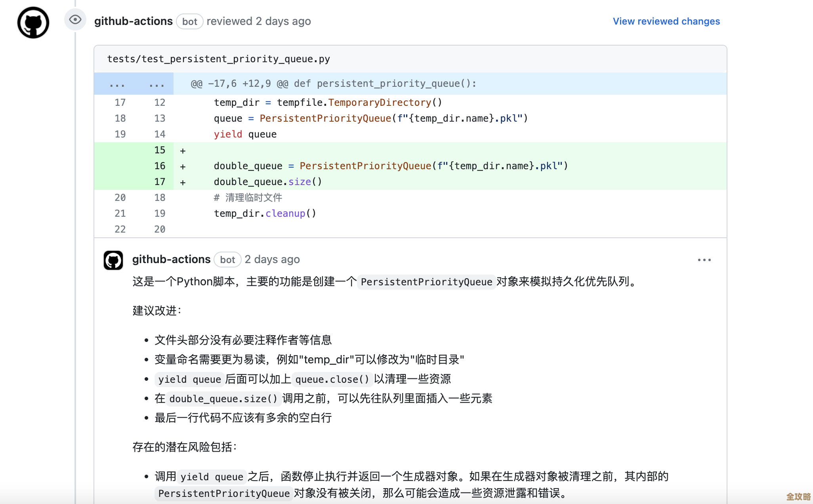Screen dimensions: 813x504
Task: Click the bot badge beside comment author
Action: 227,260
